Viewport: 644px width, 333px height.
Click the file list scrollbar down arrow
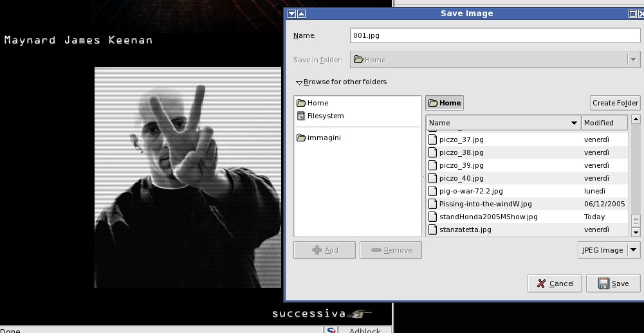pyautogui.click(x=636, y=233)
